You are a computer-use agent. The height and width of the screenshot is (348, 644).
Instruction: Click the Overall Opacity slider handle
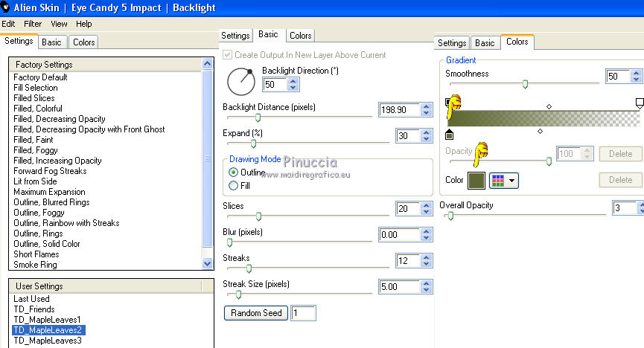[450, 216]
